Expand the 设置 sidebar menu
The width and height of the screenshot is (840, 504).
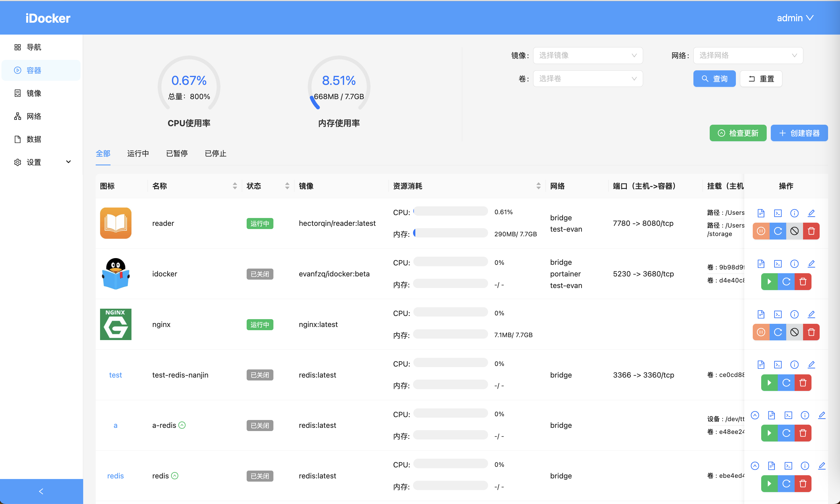tap(42, 162)
